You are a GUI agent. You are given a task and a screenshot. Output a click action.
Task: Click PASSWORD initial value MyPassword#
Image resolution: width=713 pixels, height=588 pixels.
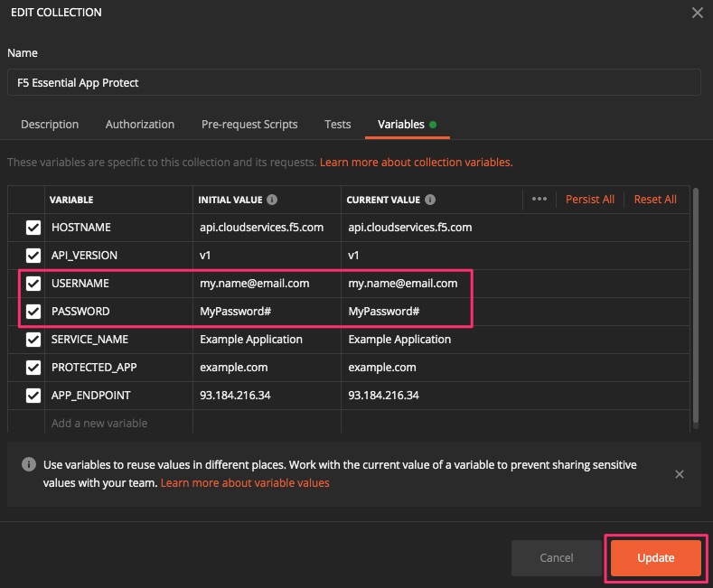click(x=235, y=312)
